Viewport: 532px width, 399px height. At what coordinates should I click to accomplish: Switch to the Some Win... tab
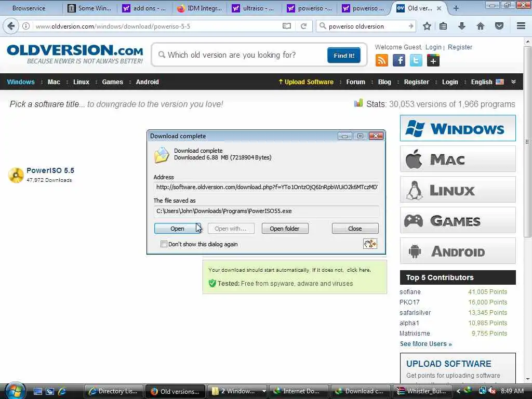(x=89, y=8)
